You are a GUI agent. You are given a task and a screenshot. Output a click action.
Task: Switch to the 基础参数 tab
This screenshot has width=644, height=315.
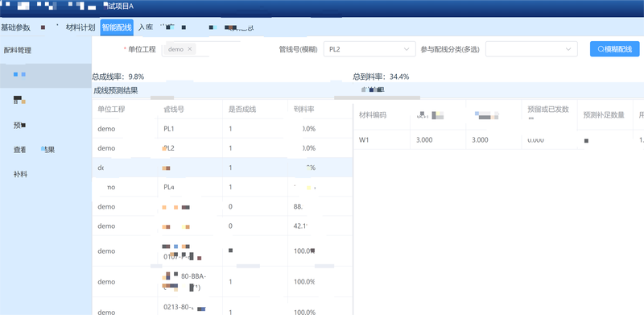coord(15,27)
